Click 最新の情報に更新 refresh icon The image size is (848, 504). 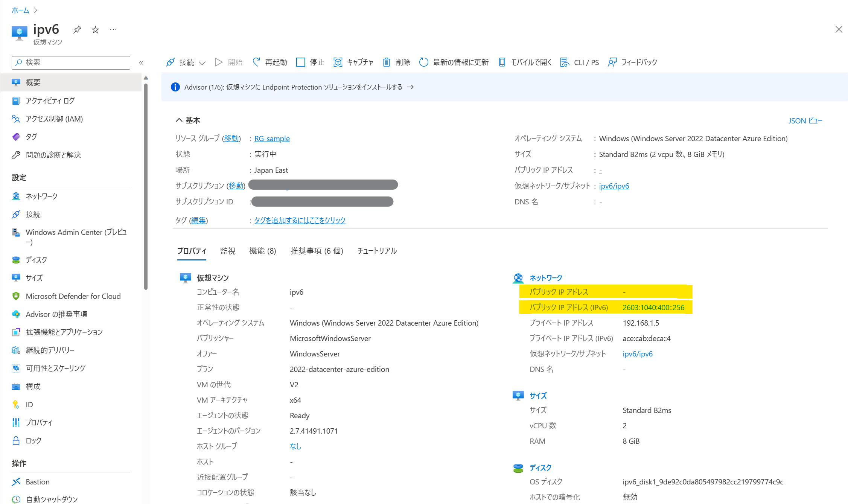(x=423, y=62)
